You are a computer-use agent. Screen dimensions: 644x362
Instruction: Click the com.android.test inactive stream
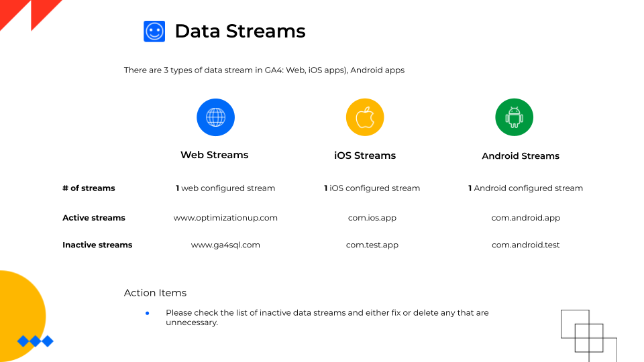[526, 245]
